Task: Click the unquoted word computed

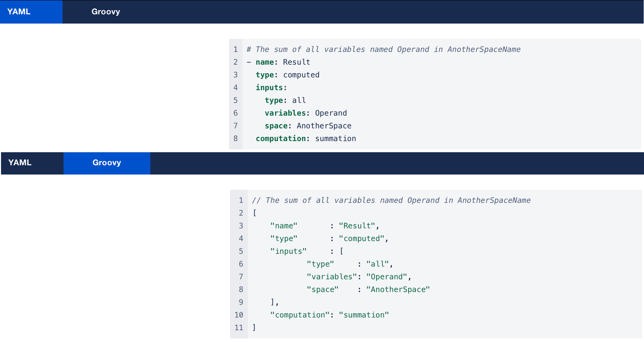Action: 301,75
